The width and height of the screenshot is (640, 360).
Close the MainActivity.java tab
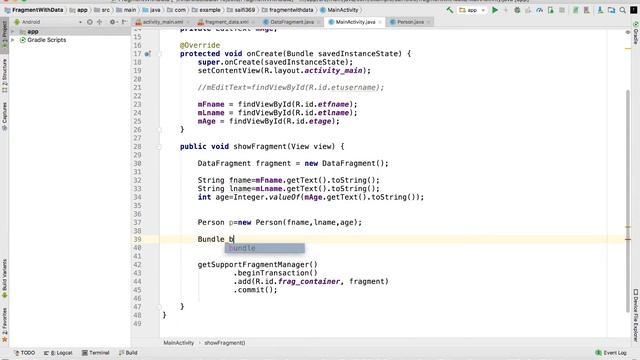pyautogui.click(x=380, y=22)
